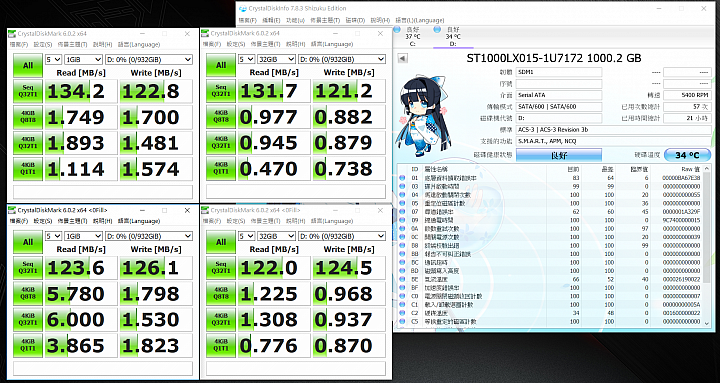The height and width of the screenshot is (383, 720).
Task: Click the S.M.A.R.T., APM, NCQ features field
Action: point(613,141)
